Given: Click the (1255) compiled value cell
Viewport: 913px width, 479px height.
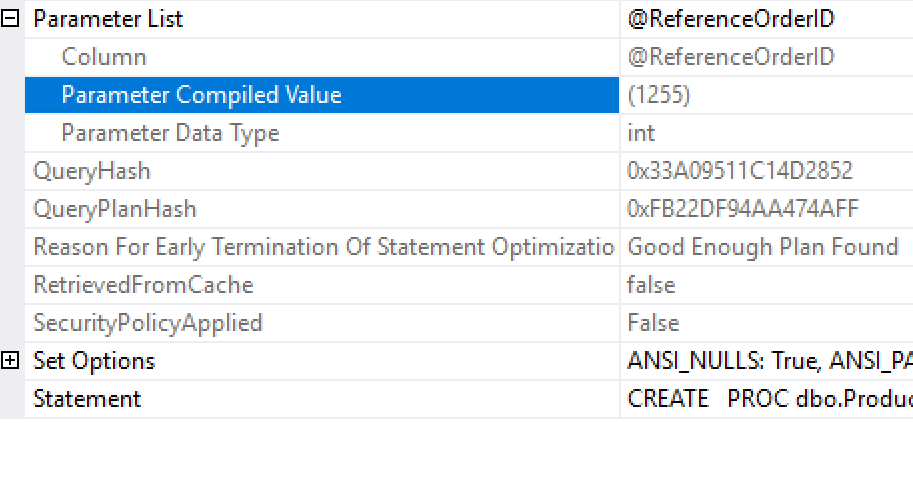Looking at the screenshot, I should click(767, 95).
